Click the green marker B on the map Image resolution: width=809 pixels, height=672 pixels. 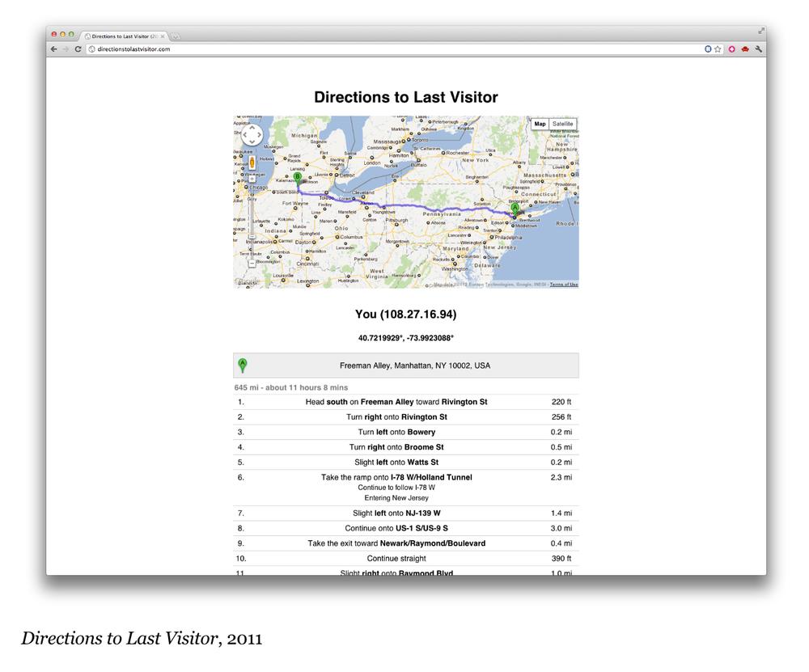(297, 179)
